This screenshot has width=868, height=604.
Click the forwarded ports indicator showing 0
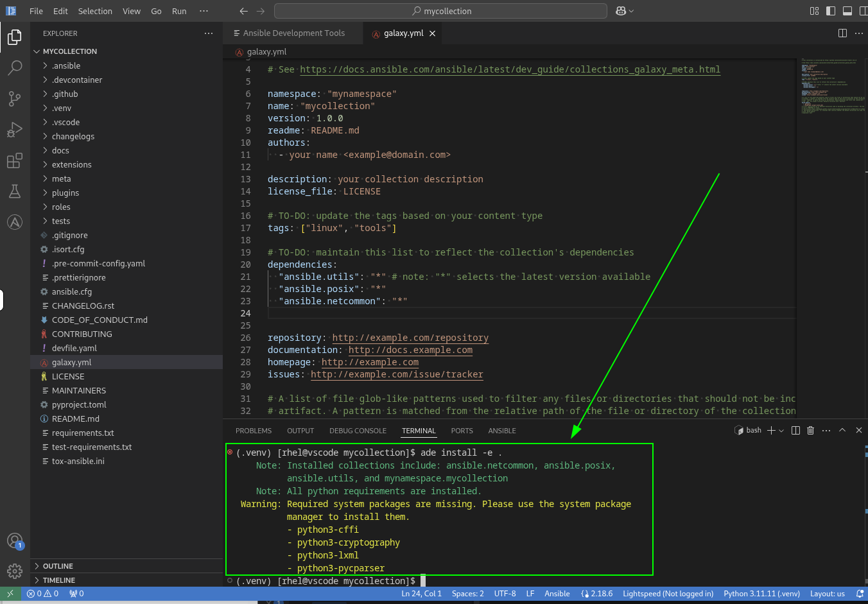[76, 594]
